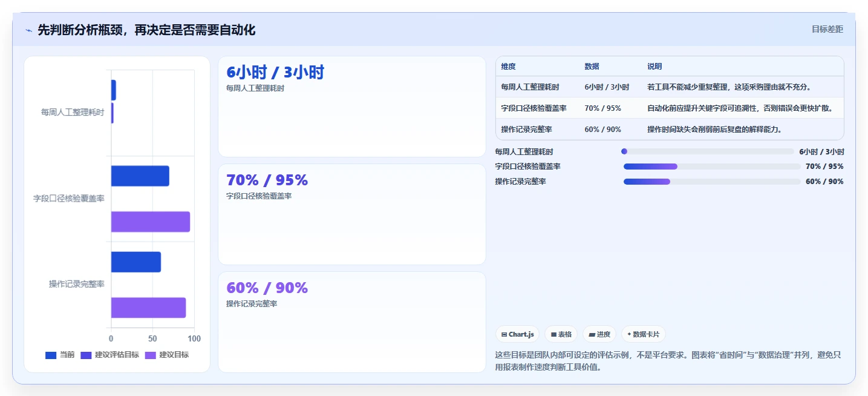The height and width of the screenshot is (396, 868).
Task: Toggle the 建议评估目标 legend series
Action: click(x=109, y=355)
